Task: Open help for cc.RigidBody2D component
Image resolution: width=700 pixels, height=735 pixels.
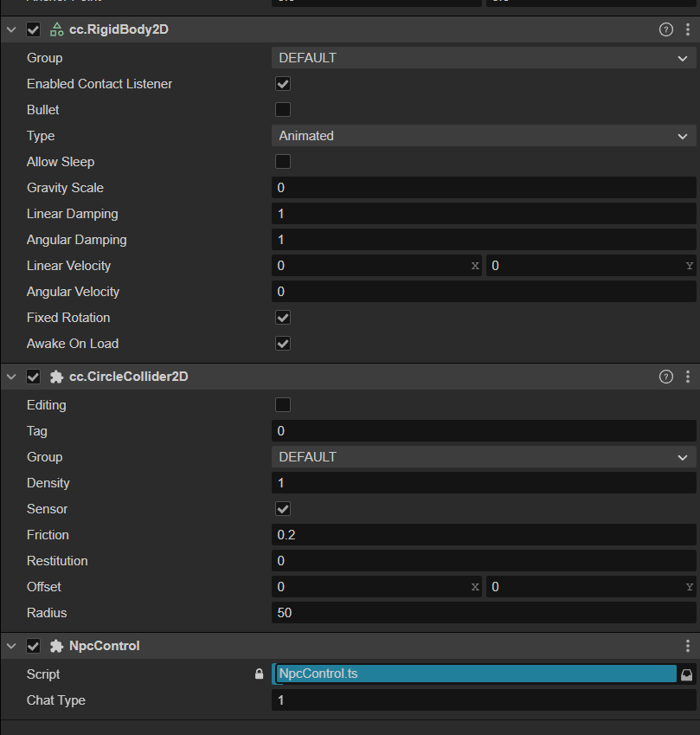Action: coord(665,29)
